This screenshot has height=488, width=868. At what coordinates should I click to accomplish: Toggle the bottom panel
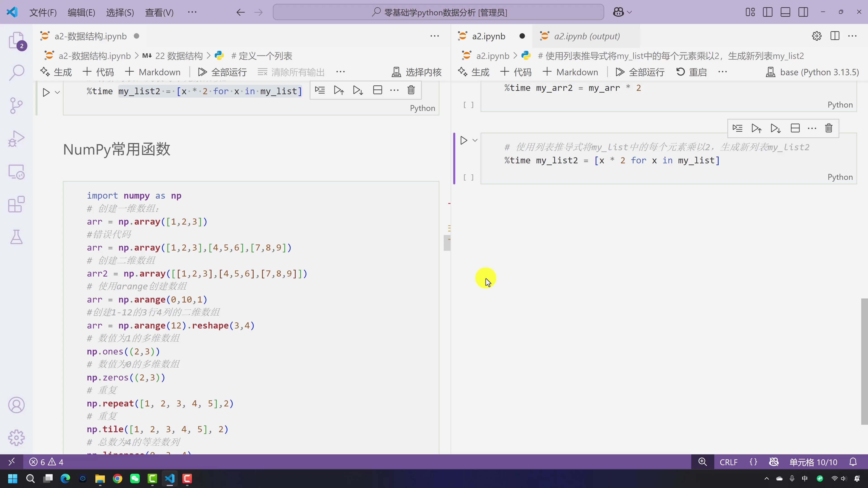(x=785, y=12)
